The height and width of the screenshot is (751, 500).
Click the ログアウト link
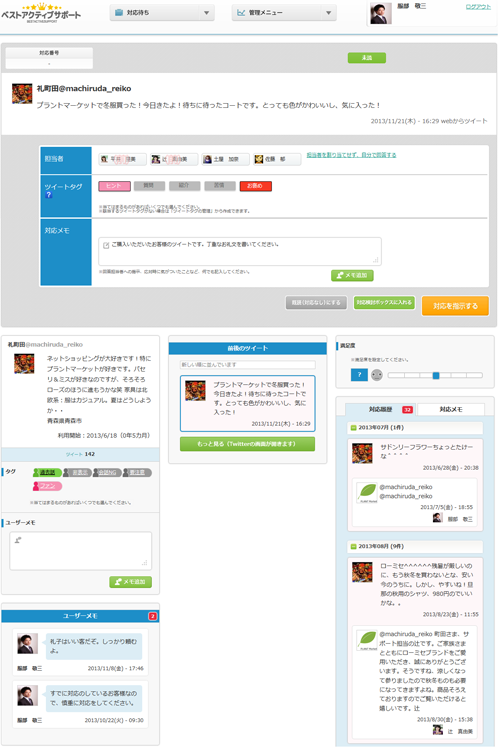coord(478,7)
